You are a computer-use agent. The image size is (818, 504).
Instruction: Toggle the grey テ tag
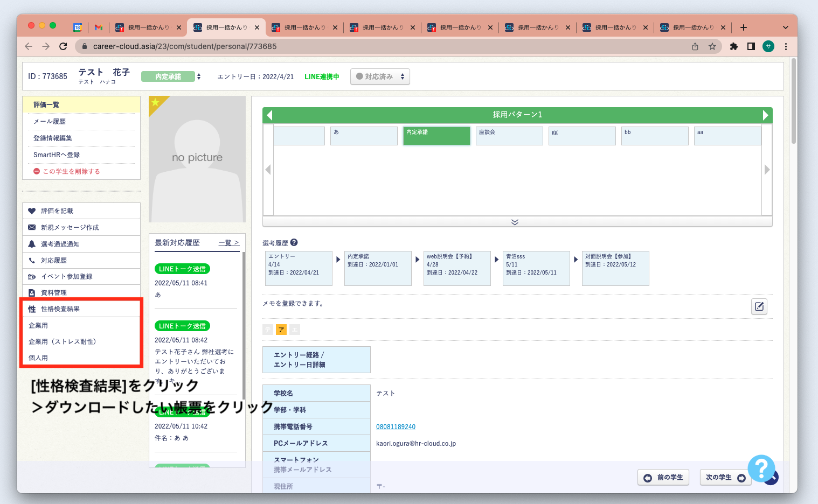tap(268, 330)
